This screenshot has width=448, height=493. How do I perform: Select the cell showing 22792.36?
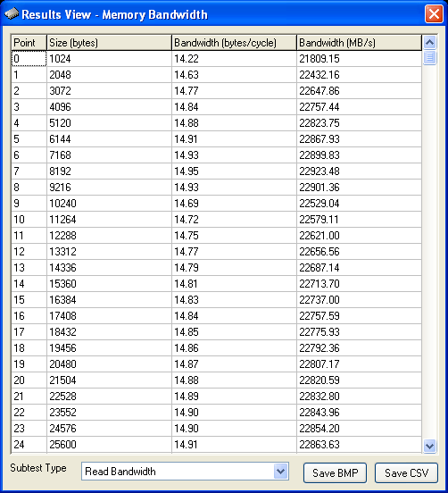click(359, 348)
